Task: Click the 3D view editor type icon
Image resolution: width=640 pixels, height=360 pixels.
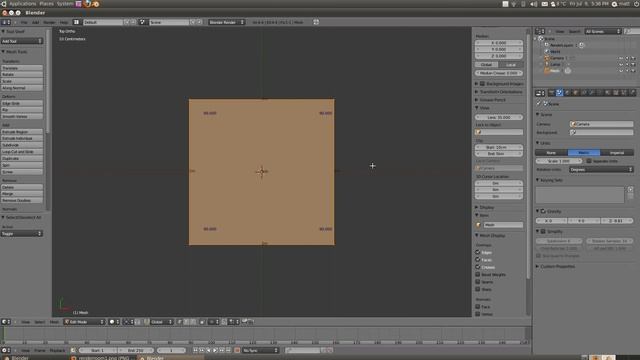Action: (x=6, y=322)
